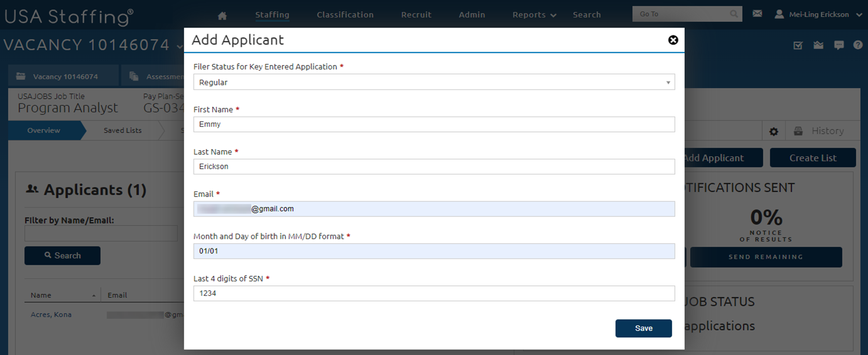The width and height of the screenshot is (868, 355).
Task: Click the search magnifier in Go To box
Action: click(733, 14)
